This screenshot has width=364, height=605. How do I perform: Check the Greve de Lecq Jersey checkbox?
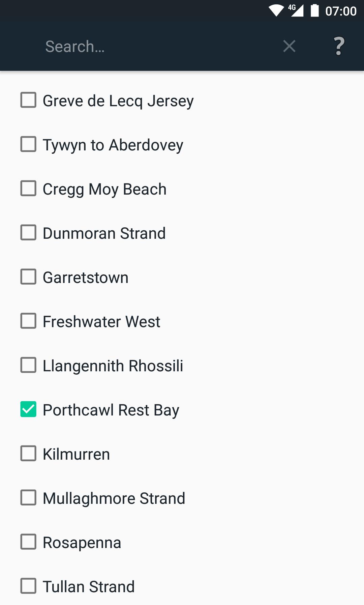point(28,100)
